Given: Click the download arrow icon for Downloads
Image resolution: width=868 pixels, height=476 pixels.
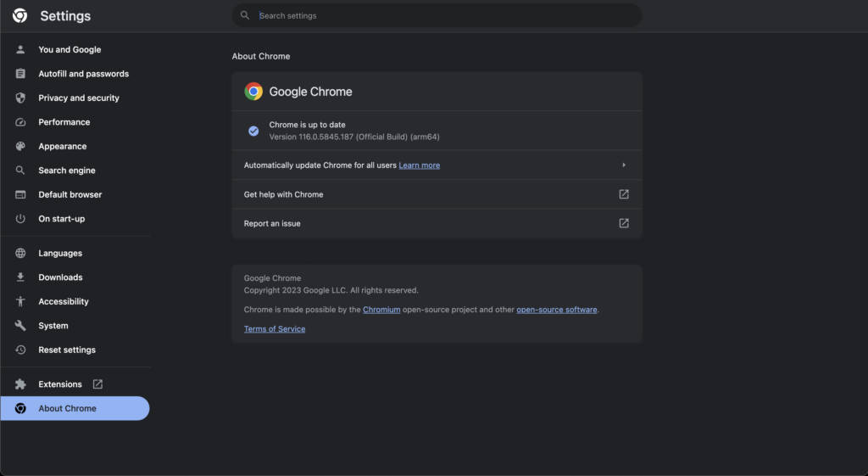Looking at the screenshot, I should click(x=20, y=277).
